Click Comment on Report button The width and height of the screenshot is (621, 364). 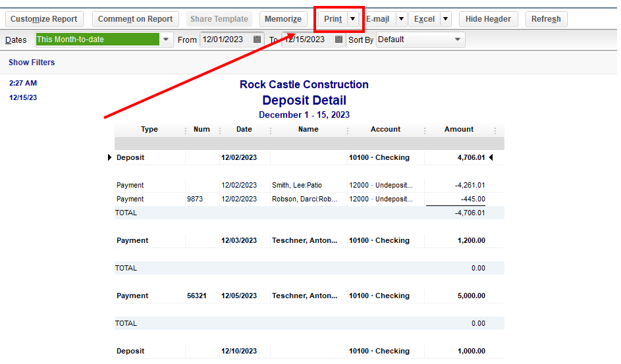136,19
